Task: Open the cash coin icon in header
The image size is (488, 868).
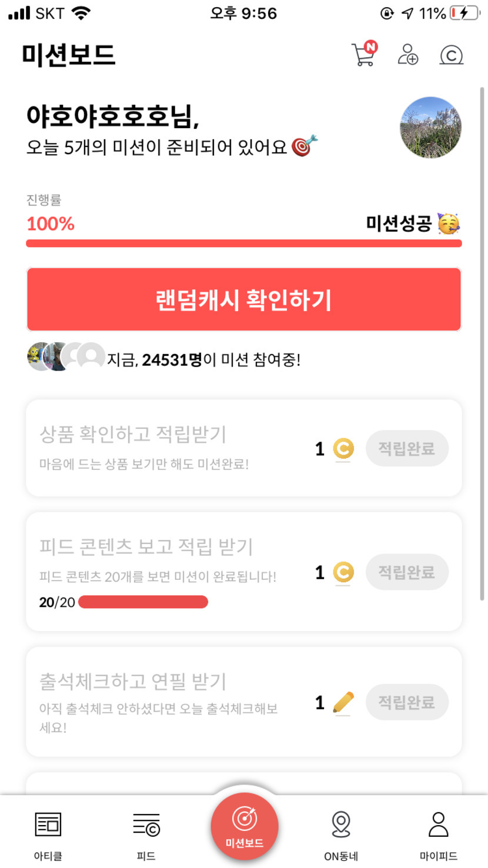Action: (x=451, y=55)
